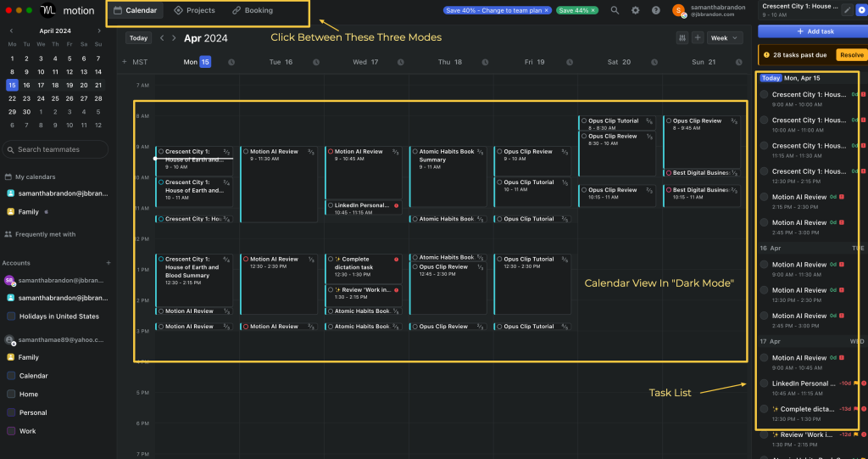Open settings via the gear icon

(636, 11)
